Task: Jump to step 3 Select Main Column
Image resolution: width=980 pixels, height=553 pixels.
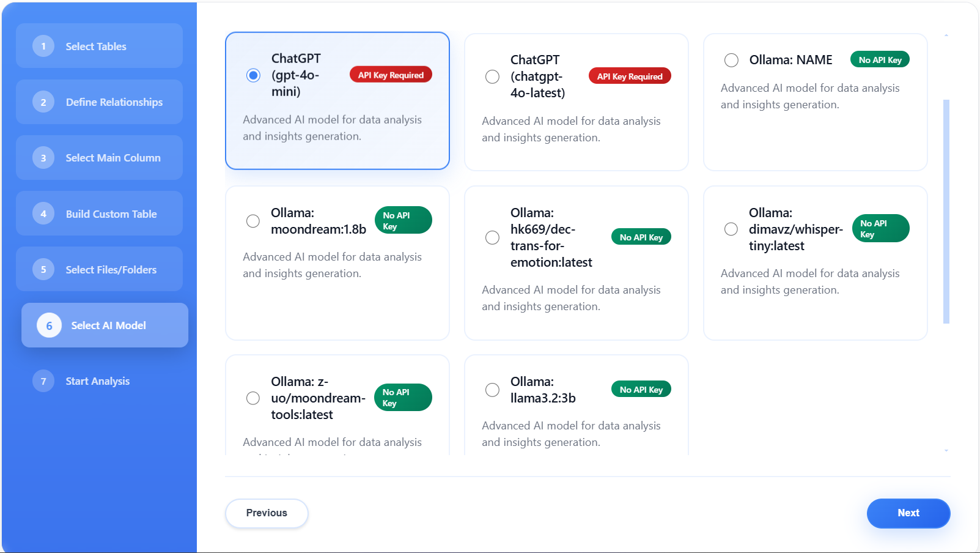Action: [x=99, y=158]
